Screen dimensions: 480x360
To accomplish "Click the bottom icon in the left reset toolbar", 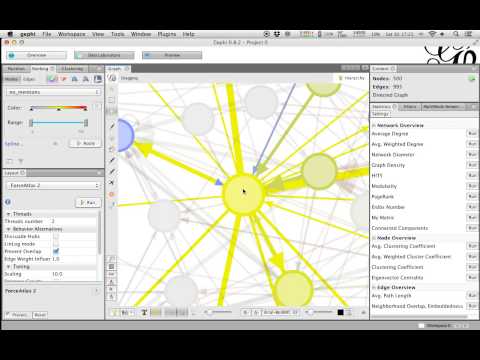I will coord(112,297).
